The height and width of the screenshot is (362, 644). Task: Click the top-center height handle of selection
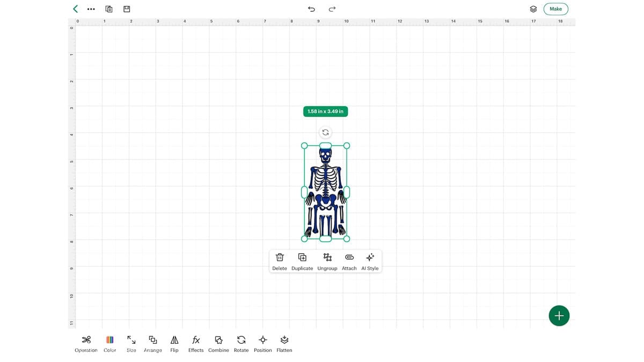[325, 146]
